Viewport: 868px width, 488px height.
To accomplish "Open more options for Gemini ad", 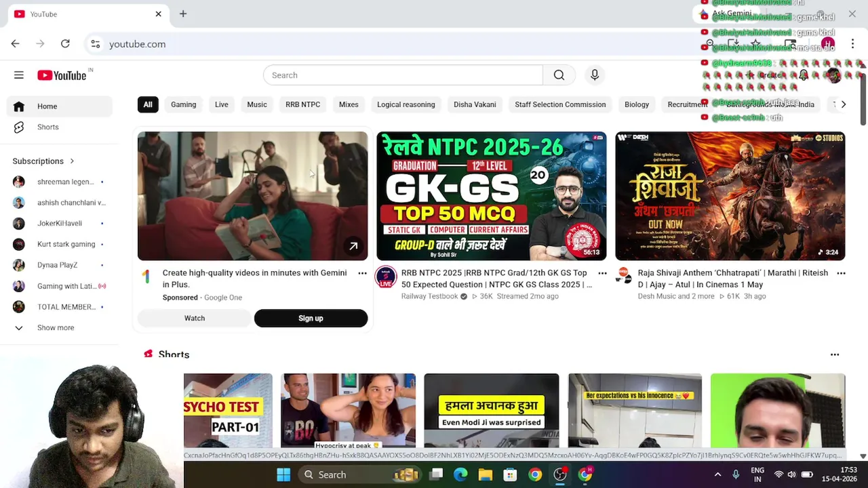I will (x=362, y=273).
